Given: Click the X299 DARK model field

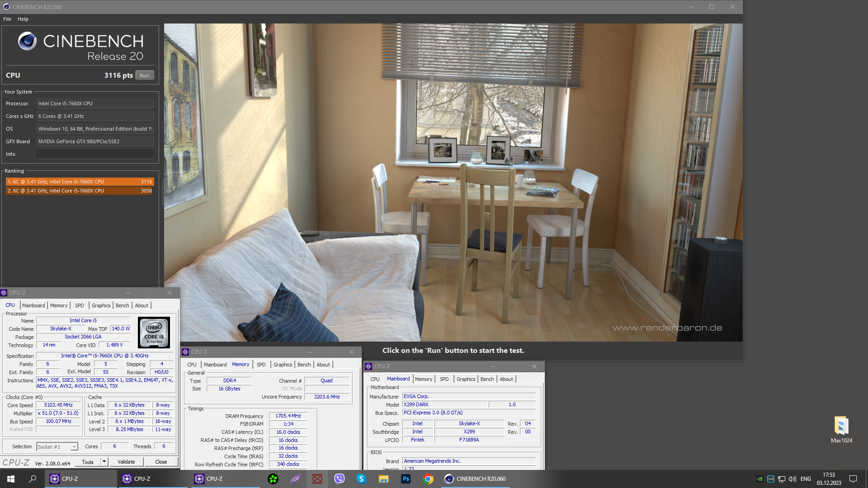Looking at the screenshot, I should tap(445, 404).
